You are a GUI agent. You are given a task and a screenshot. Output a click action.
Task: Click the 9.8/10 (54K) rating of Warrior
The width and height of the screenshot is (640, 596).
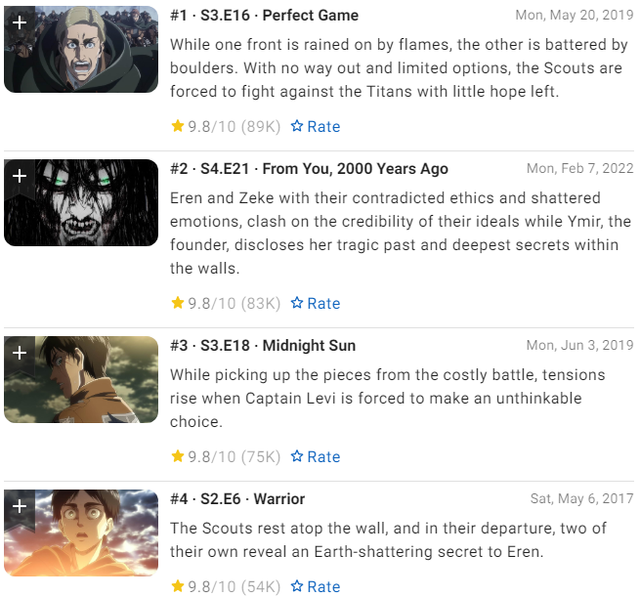point(225,586)
